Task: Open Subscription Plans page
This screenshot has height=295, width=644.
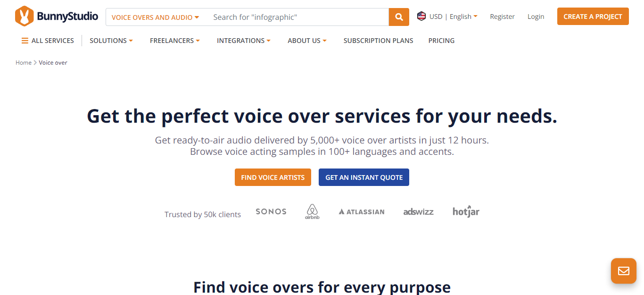Action: [x=378, y=41]
